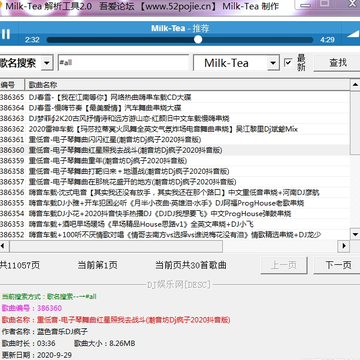The width and height of the screenshot is (360, 360).
Task: Click the disabled 上一页 previous page button
Action: click(284, 265)
